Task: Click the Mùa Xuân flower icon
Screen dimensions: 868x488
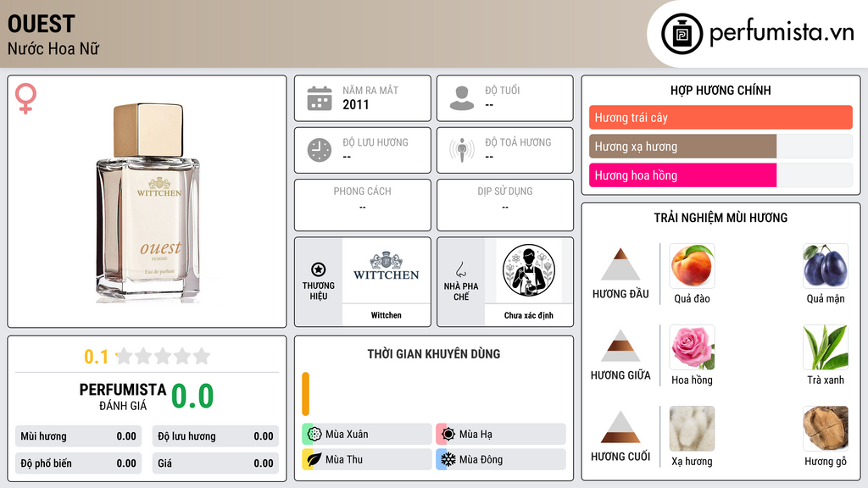Action: point(314,435)
